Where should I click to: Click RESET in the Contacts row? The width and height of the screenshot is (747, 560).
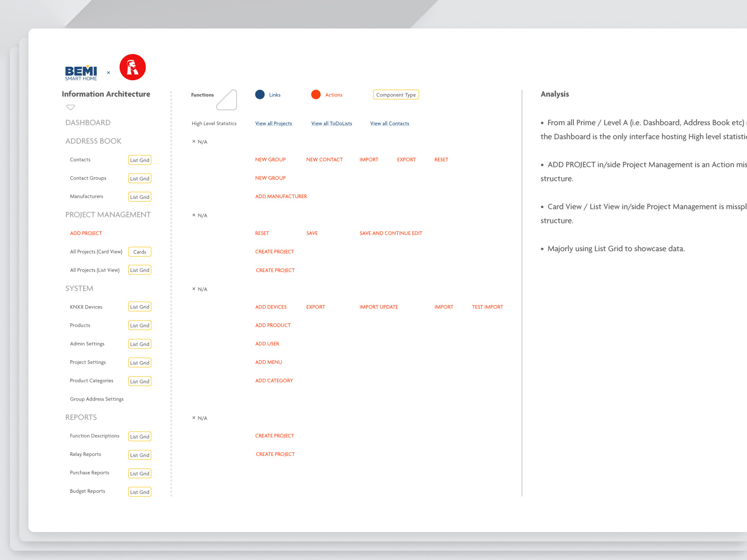[x=441, y=160]
